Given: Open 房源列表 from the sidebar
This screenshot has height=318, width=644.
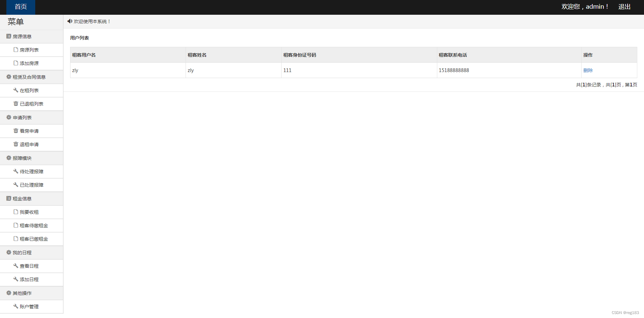Looking at the screenshot, I should tap(32, 50).
